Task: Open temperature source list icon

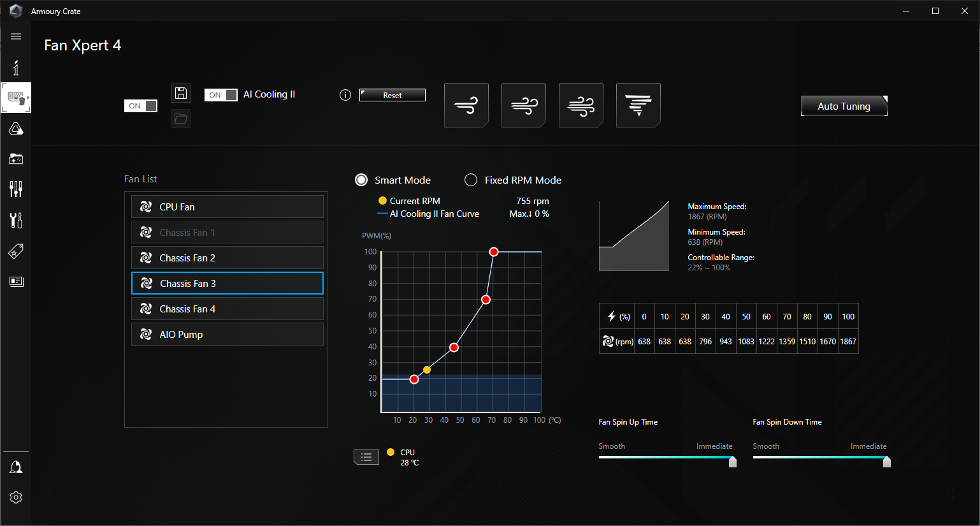Action: click(x=366, y=457)
